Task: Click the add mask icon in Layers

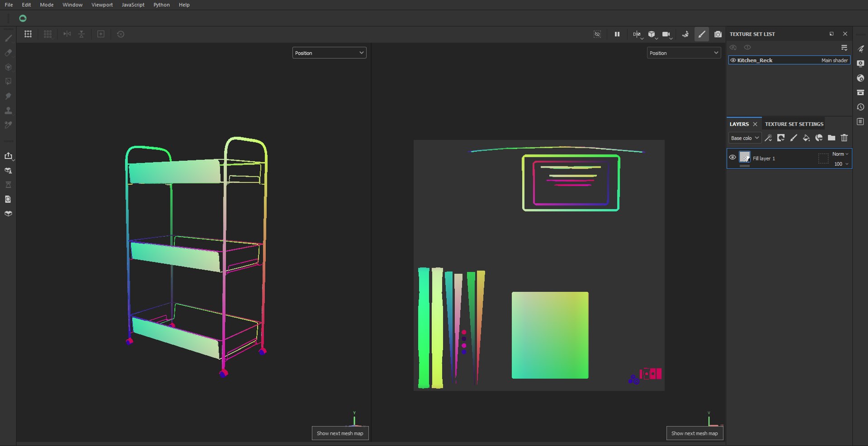Action: coord(781,138)
